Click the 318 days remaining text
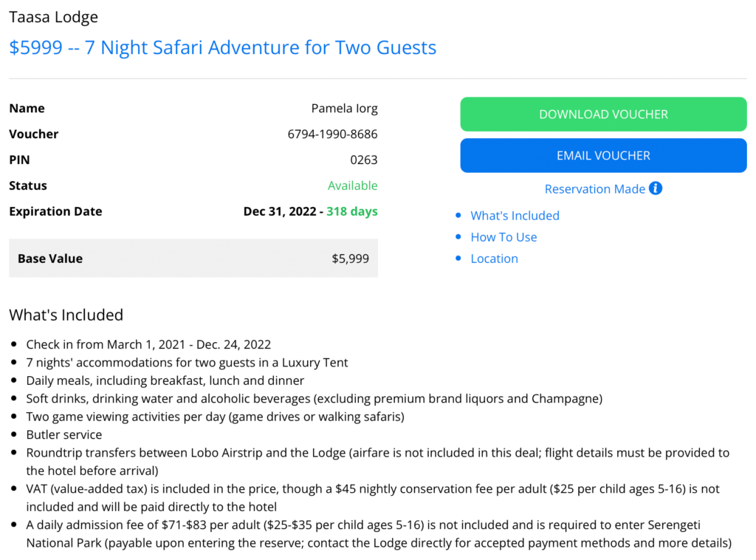756x560 pixels. 351,211
